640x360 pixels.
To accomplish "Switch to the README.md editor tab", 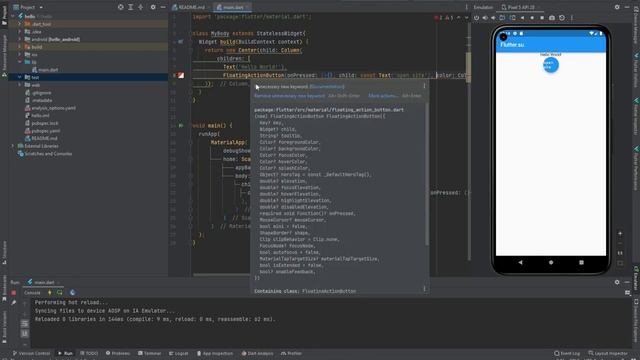I will click(x=191, y=7).
